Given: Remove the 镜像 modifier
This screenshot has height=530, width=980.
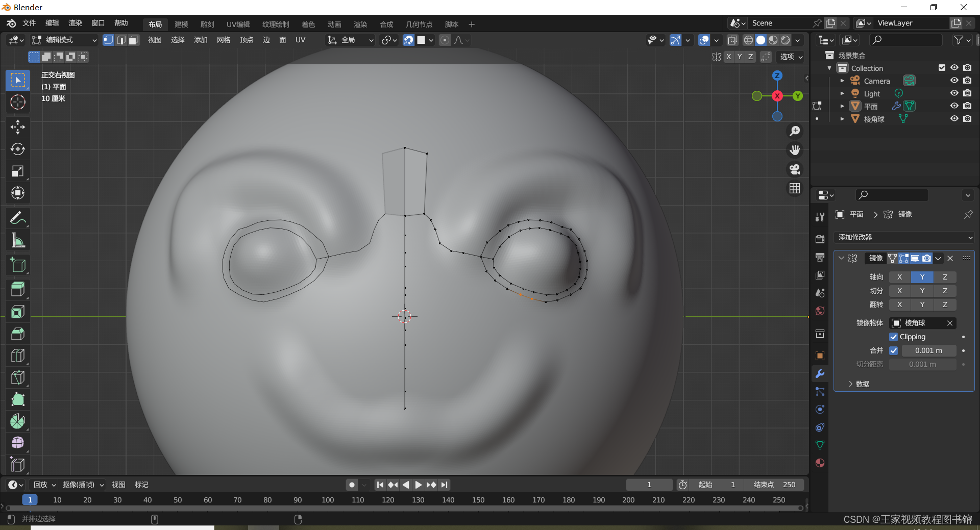Looking at the screenshot, I should point(950,258).
